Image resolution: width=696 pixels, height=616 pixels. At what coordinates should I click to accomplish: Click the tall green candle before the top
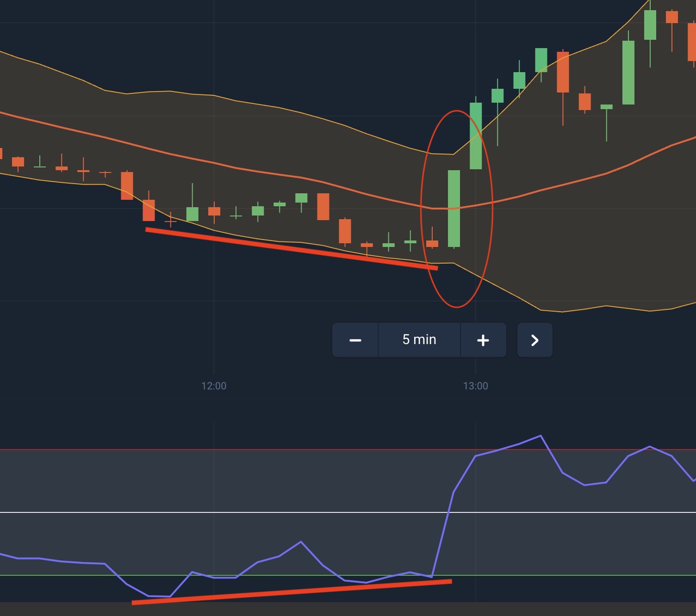pos(628,73)
